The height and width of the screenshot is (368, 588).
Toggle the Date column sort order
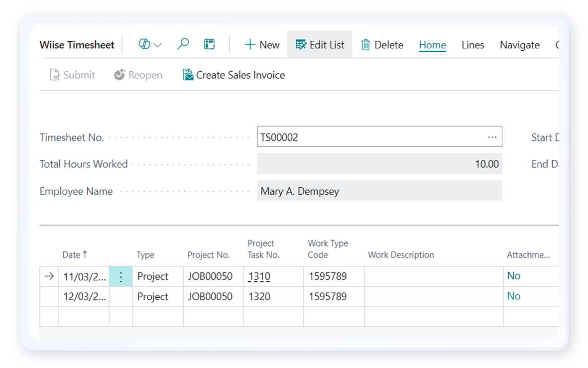point(75,254)
